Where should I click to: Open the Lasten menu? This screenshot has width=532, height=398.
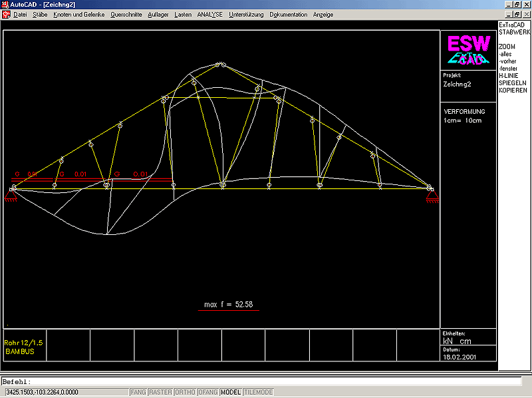183,15
